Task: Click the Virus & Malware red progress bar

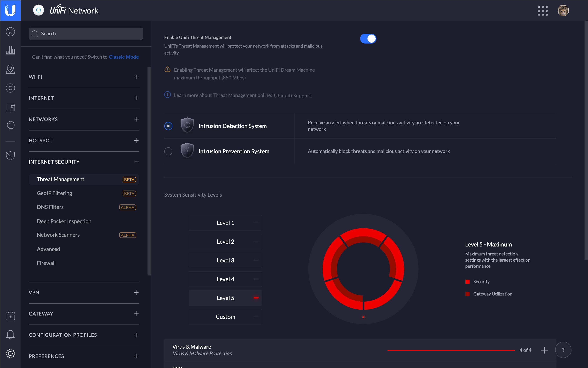Action: coord(451,350)
